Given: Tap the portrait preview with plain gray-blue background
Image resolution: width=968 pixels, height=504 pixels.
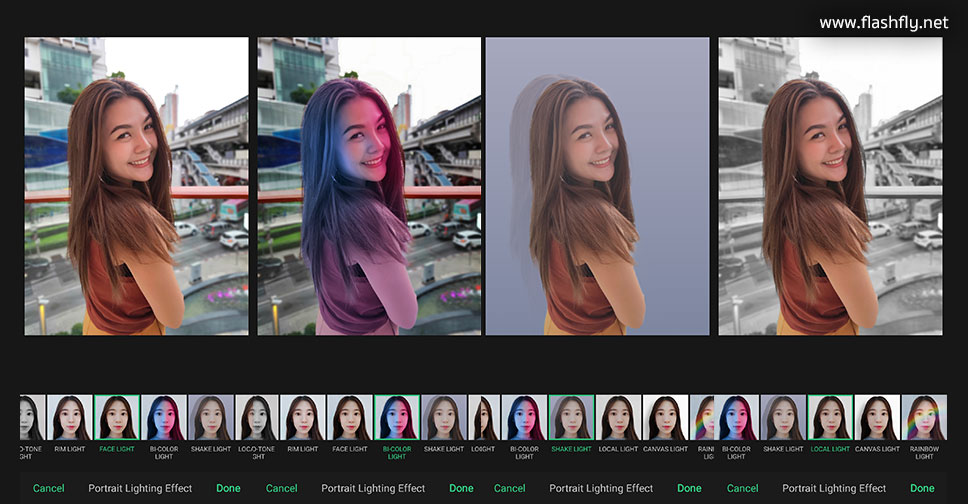Looking at the screenshot, I should point(597,186).
